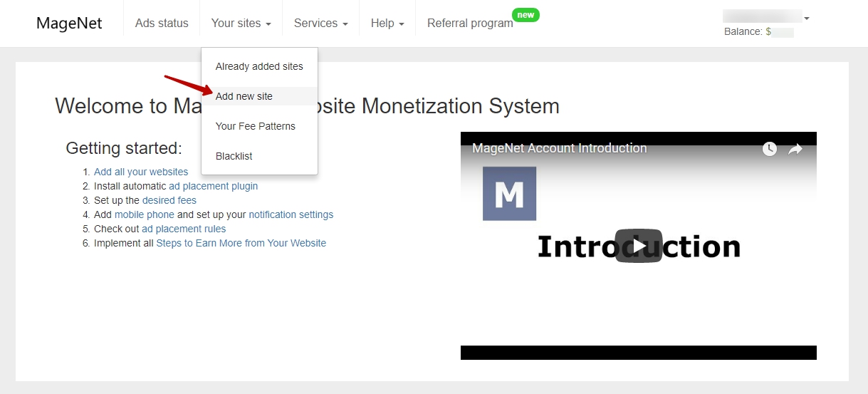Screen dimensions: 868x394
Task: Click the MageNet M logo in video
Action: click(509, 194)
